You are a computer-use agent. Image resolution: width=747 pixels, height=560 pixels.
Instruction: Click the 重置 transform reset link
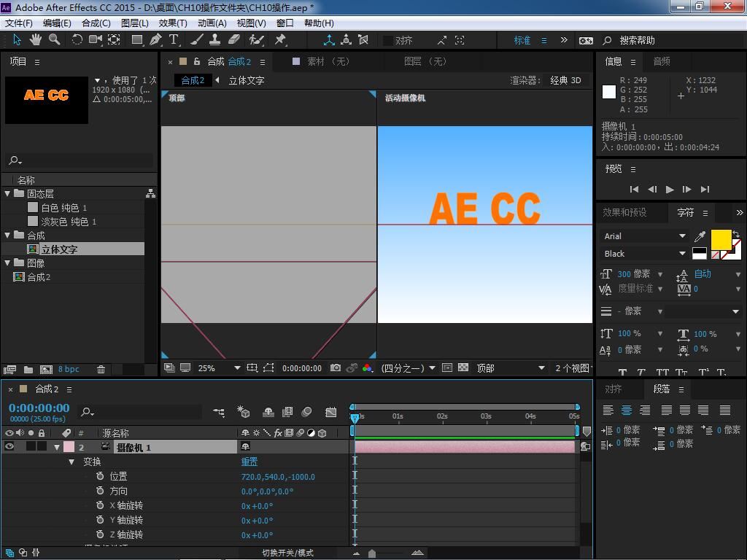[249, 462]
